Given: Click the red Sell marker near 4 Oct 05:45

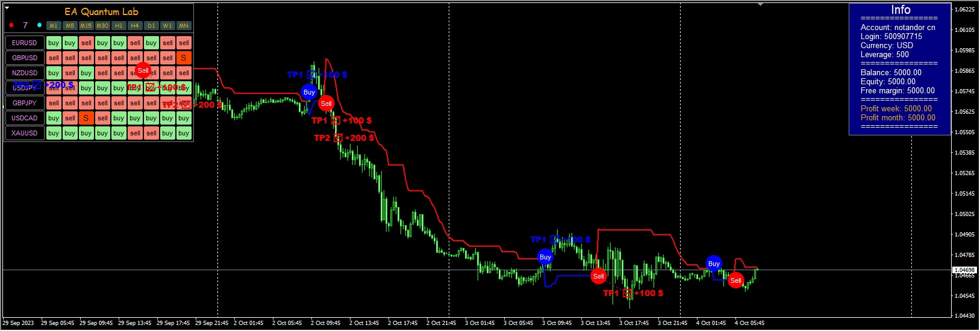Looking at the screenshot, I should (735, 280).
